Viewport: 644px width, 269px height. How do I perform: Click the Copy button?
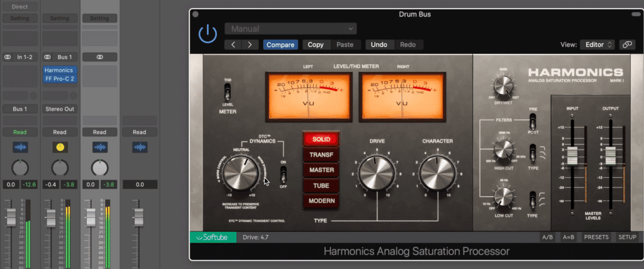coord(316,45)
